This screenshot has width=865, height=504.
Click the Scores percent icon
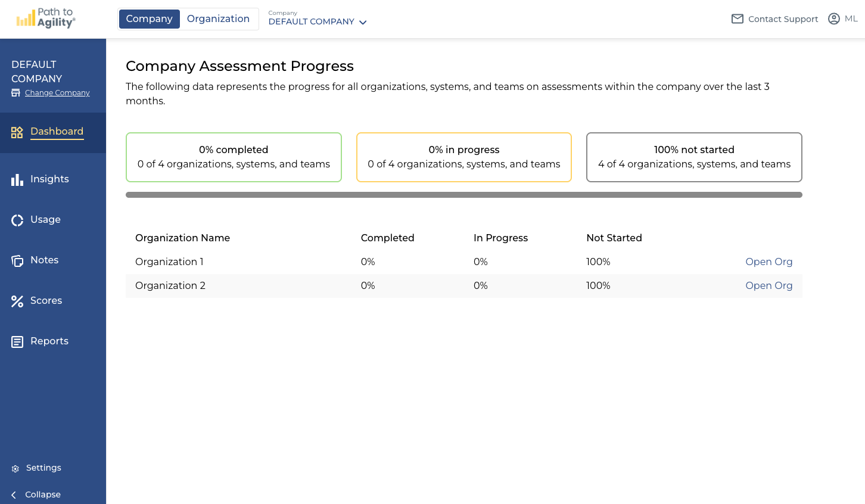[x=17, y=301]
